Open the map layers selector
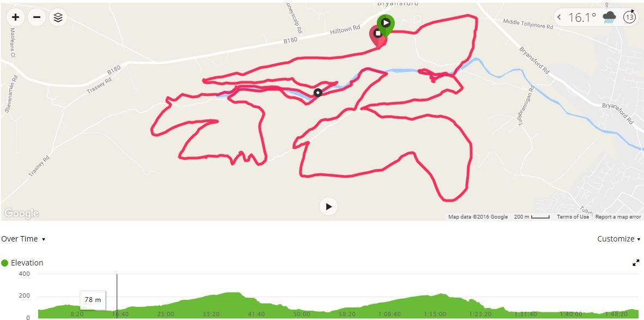Viewport: 644px width, 320px height. [x=58, y=17]
